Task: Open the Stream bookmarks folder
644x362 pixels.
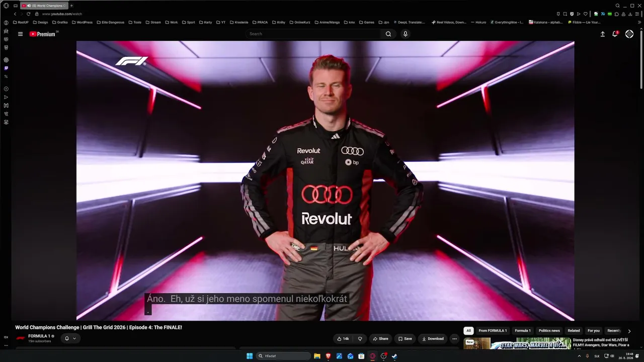Action: [153, 22]
